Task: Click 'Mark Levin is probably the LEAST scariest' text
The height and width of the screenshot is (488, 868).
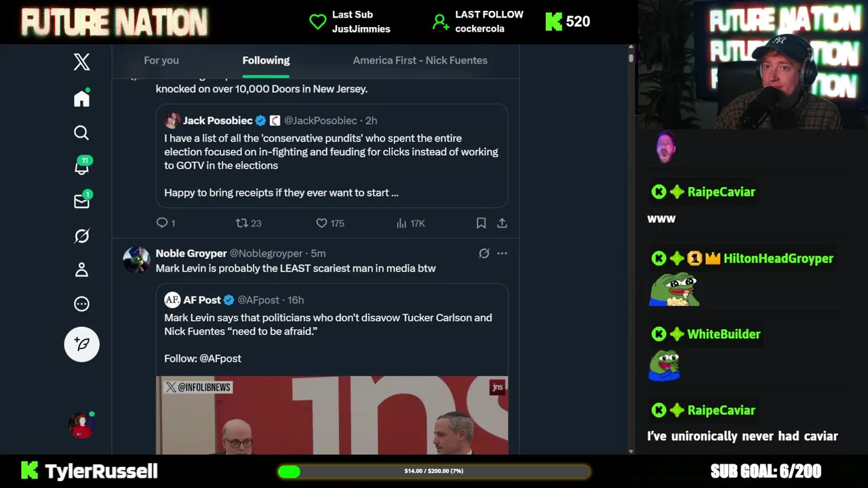Action: tap(296, 268)
